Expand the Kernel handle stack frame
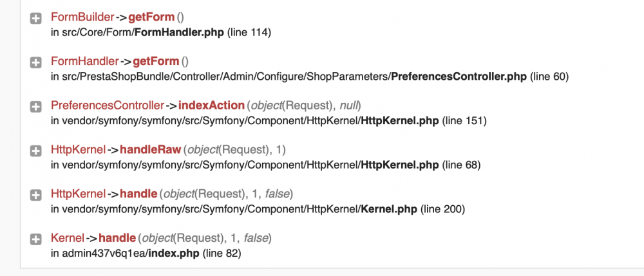The height and width of the screenshot is (276, 644). click(36, 239)
